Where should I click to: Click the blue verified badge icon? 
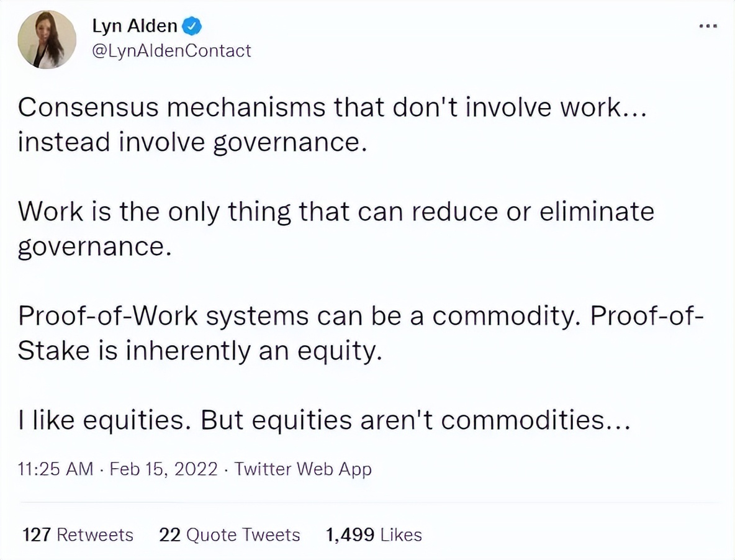(x=192, y=26)
